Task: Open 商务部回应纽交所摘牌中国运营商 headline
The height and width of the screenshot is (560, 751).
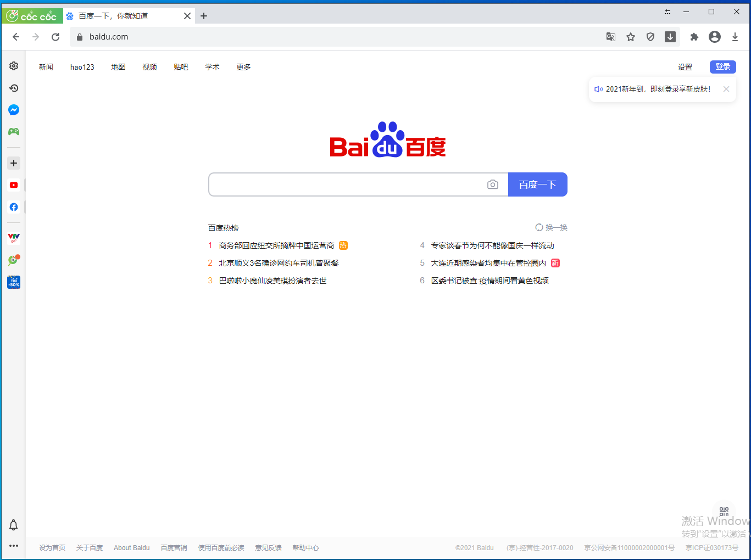Action: click(x=276, y=245)
